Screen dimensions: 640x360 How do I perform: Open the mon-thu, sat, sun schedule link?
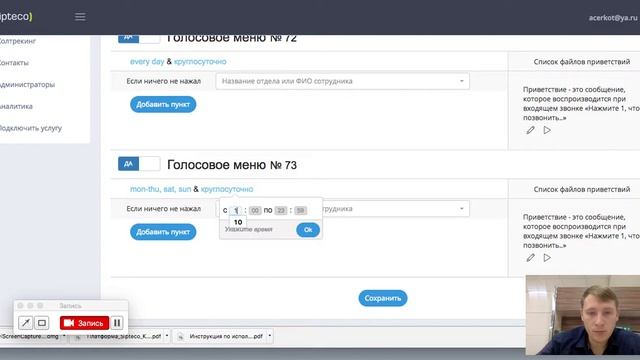point(160,189)
